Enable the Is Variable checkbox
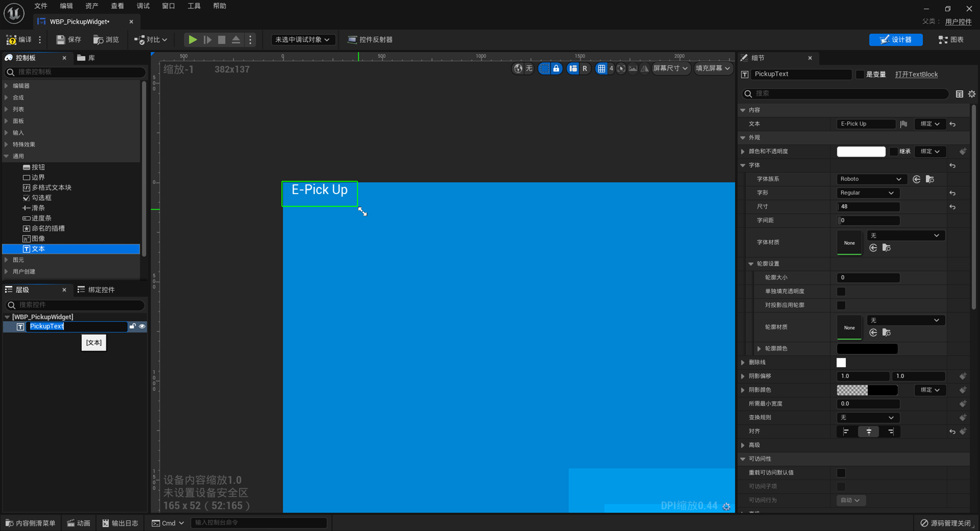The height and width of the screenshot is (531, 980). (x=860, y=75)
